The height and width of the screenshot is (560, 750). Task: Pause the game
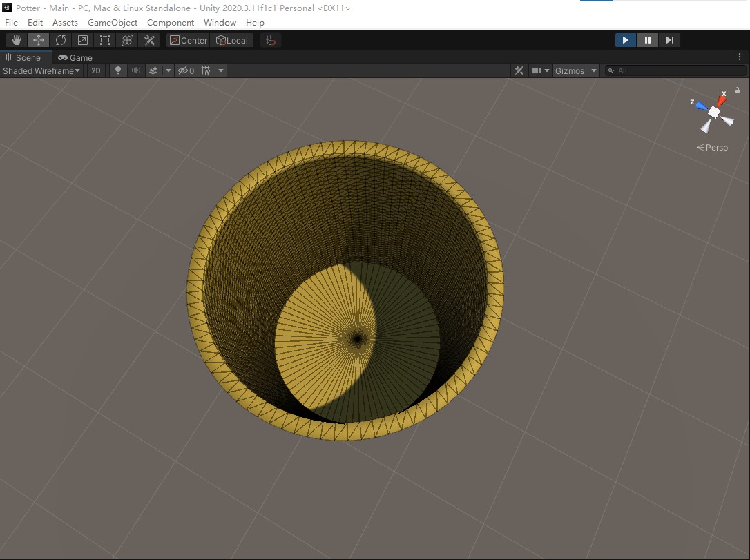(647, 40)
